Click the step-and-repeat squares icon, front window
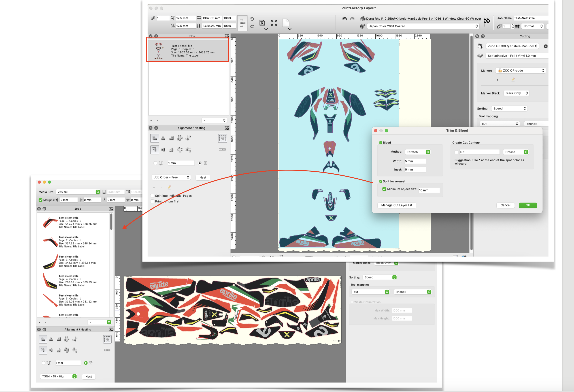The image size is (574, 392). point(222,150)
